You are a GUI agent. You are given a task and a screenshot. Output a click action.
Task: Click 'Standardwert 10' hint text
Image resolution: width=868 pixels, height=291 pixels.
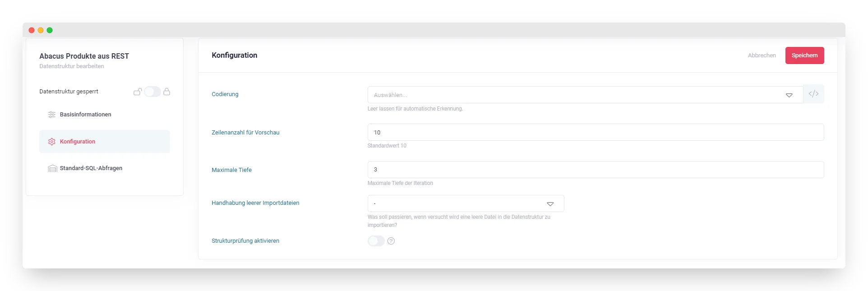pyautogui.click(x=387, y=146)
